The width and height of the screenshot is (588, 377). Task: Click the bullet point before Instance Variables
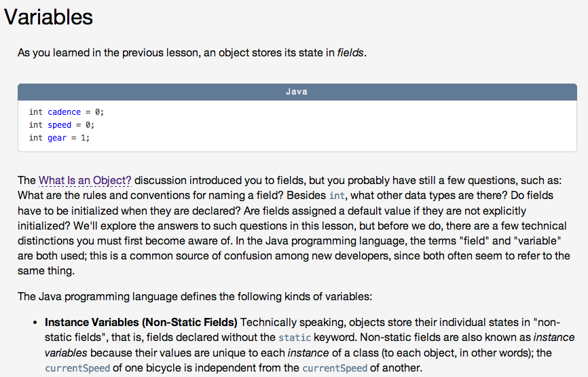coord(35,323)
